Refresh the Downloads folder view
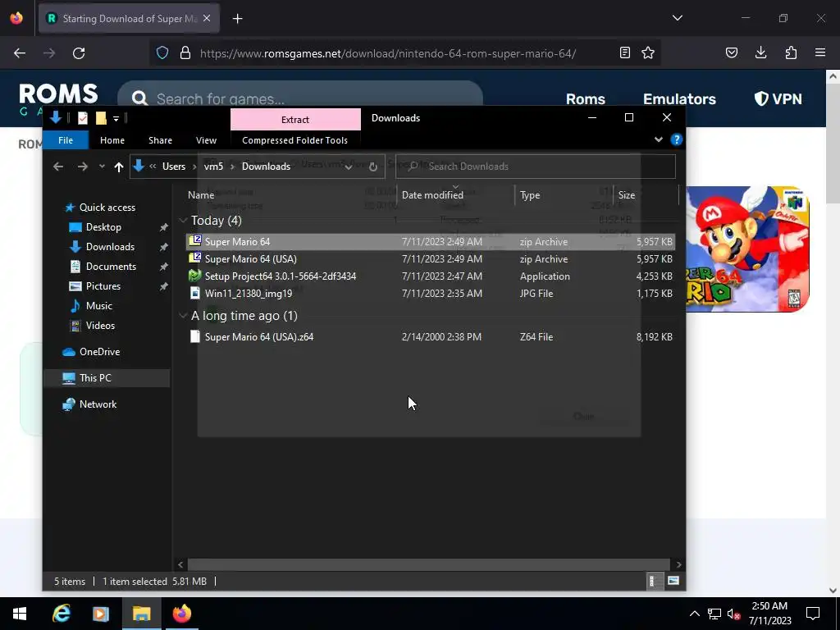The image size is (840, 630). [x=373, y=167]
